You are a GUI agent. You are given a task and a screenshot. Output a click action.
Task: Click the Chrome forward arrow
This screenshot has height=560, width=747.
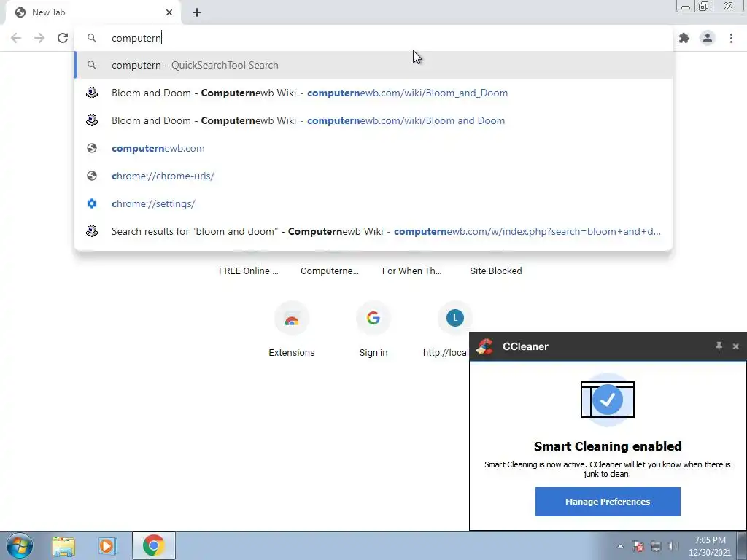[39, 38]
